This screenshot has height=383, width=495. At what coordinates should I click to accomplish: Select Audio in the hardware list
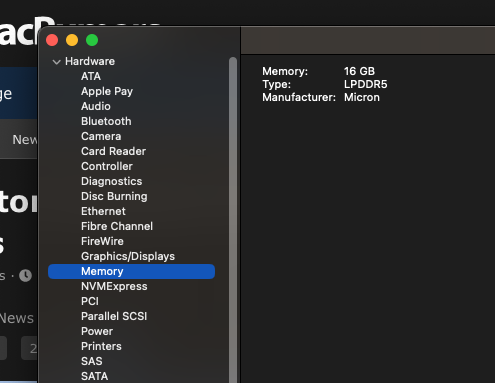pos(96,106)
